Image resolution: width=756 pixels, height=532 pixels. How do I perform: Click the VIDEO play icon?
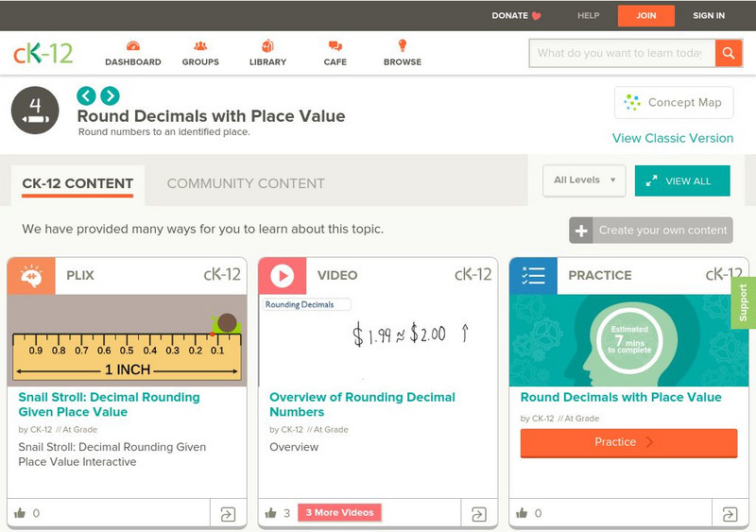[283, 276]
